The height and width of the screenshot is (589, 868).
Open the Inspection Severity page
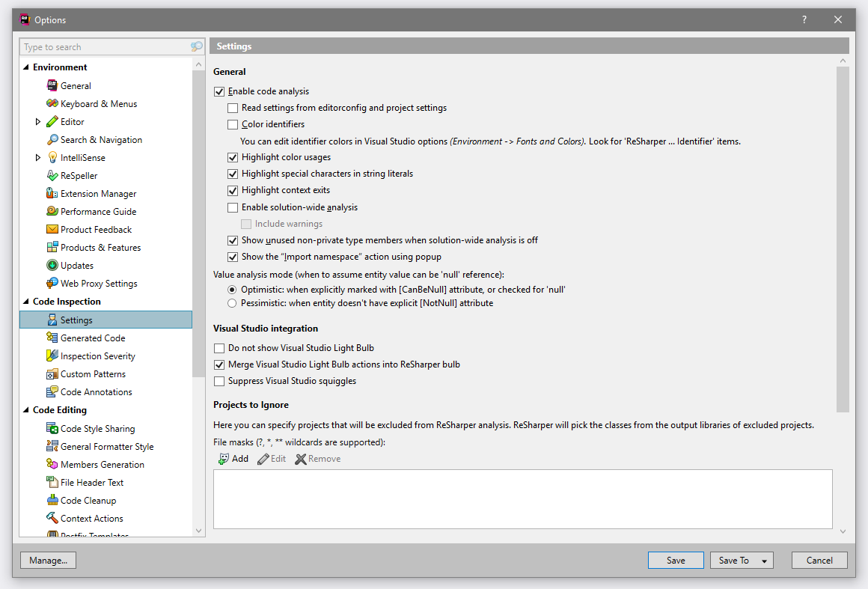pos(97,356)
